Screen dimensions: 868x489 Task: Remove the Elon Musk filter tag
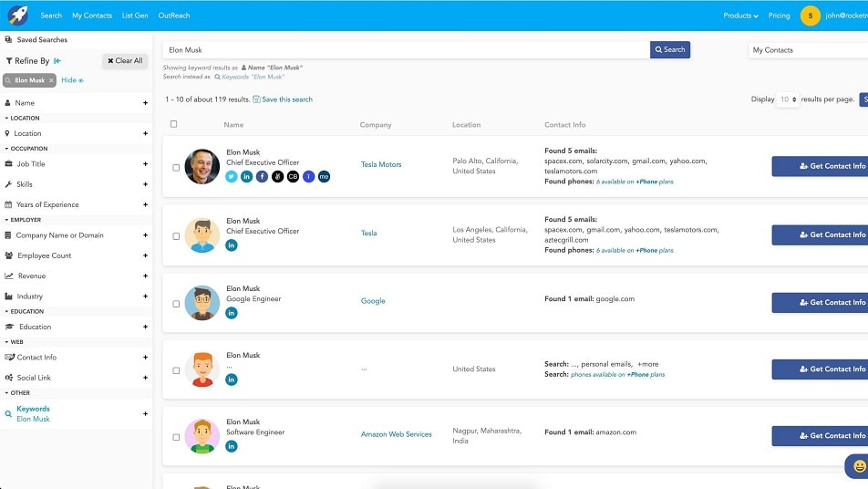point(51,80)
